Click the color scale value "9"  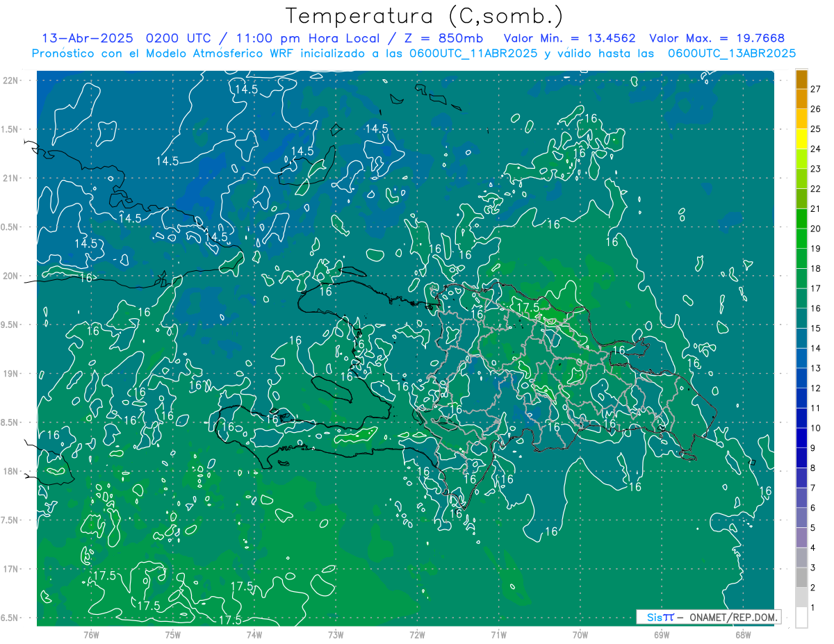tap(814, 448)
